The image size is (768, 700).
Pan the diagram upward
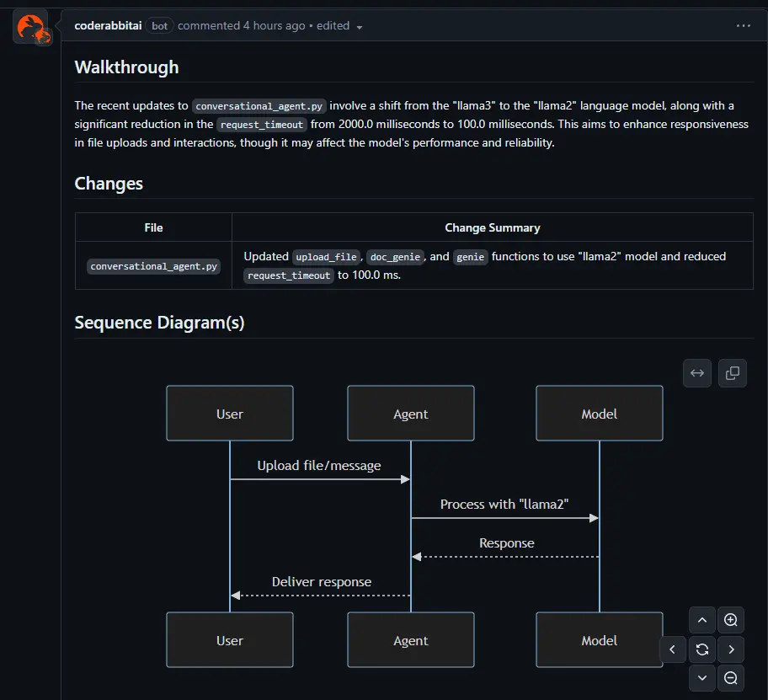pyautogui.click(x=701, y=619)
